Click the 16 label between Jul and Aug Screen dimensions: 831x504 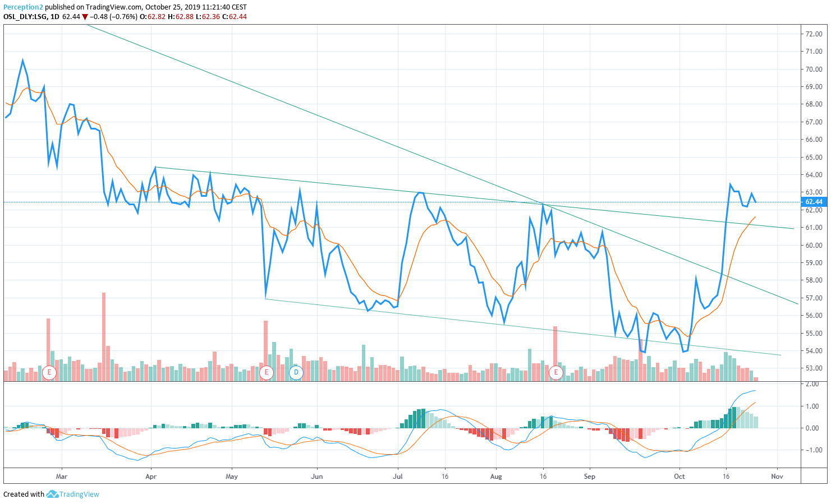click(x=445, y=477)
